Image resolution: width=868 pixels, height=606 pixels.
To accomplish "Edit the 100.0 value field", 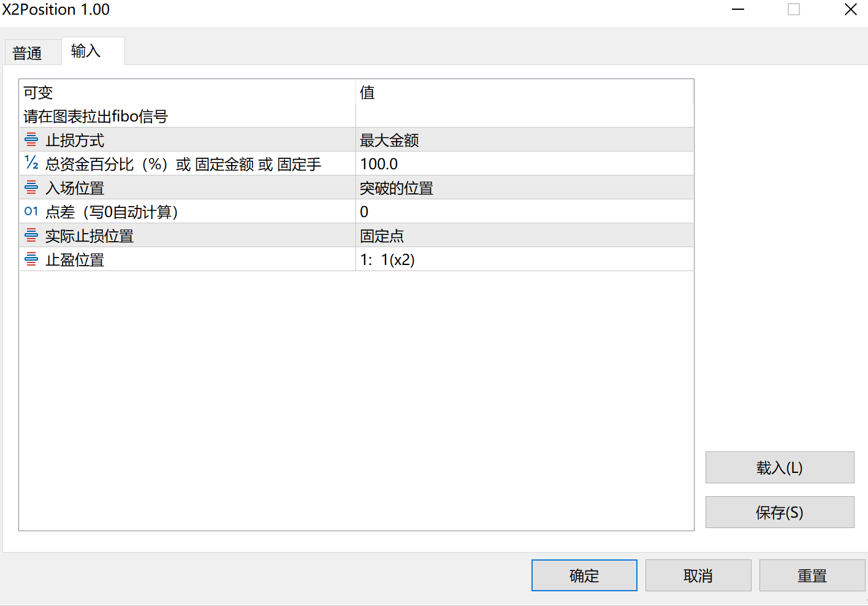I will pyautogui.click(x=524, y=164).
